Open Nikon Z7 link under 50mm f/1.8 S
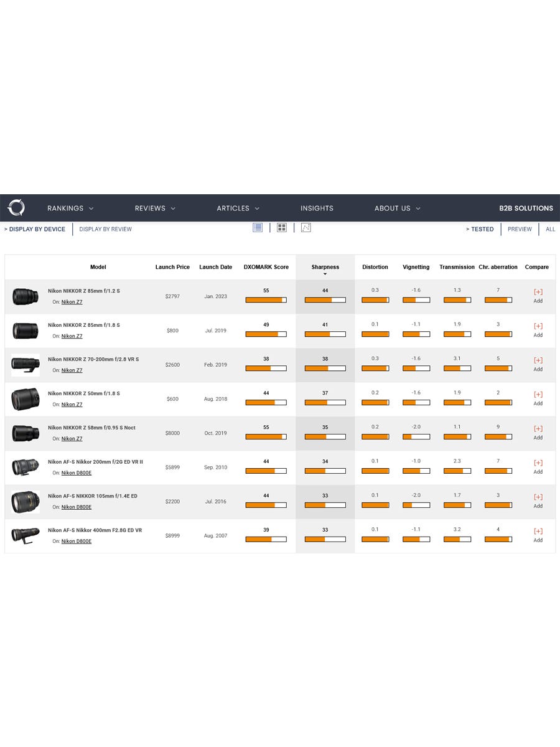This screenshot has height=747, width=560. (72, 405)
